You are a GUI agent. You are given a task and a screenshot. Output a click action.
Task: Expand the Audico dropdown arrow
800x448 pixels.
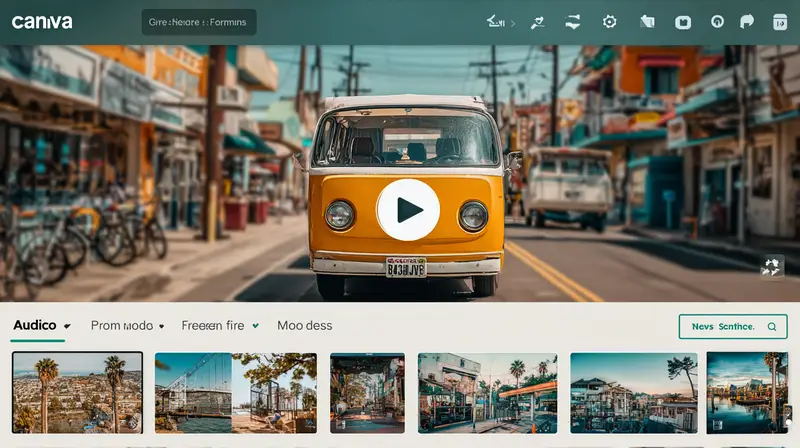[x=67, y=327]
